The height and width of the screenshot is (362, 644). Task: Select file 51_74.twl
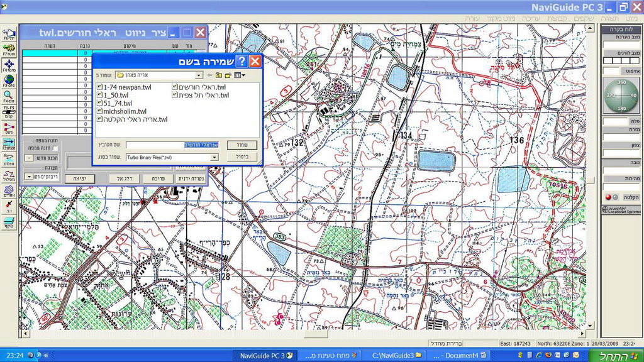click(x=114, y=103)
